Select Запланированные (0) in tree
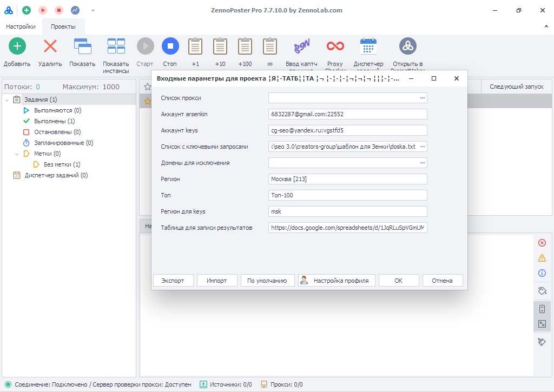 point(64,143)
